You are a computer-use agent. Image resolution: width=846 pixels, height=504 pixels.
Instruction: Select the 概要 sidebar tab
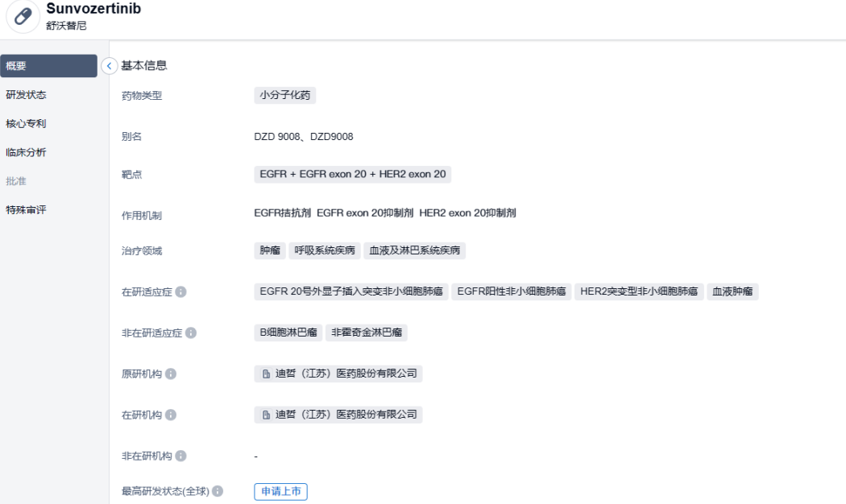point(48,66)
